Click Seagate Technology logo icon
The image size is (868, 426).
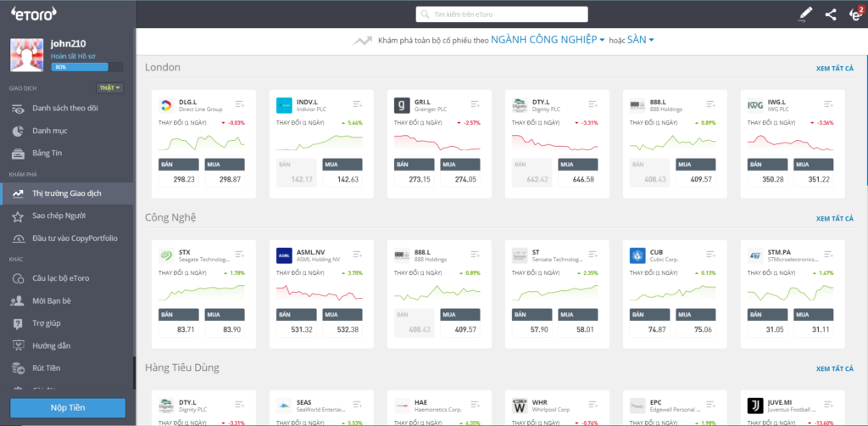166,255
